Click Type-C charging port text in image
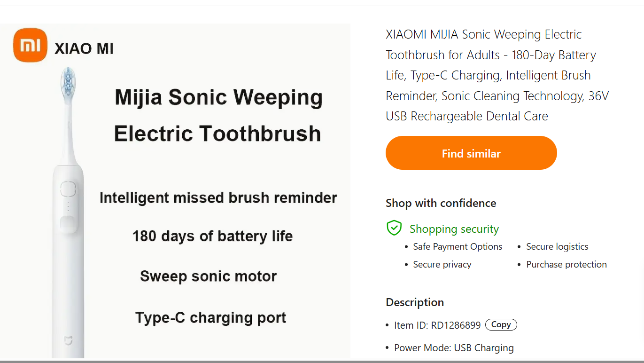 210,317
